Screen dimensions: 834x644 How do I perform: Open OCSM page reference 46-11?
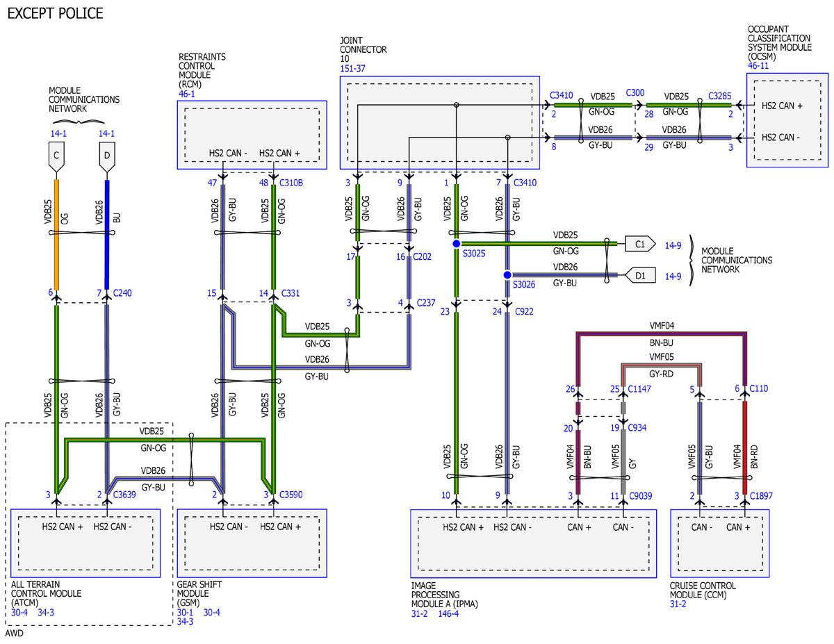[758, 65]
